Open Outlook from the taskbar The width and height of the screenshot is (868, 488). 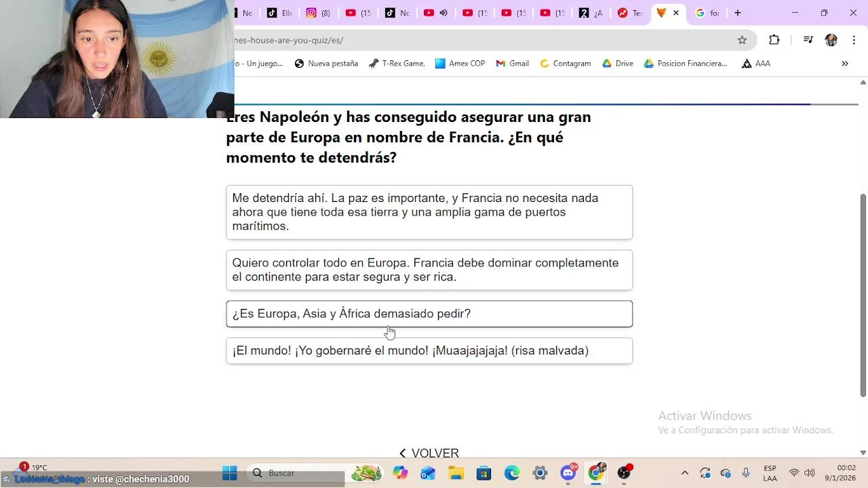point(428,473)
